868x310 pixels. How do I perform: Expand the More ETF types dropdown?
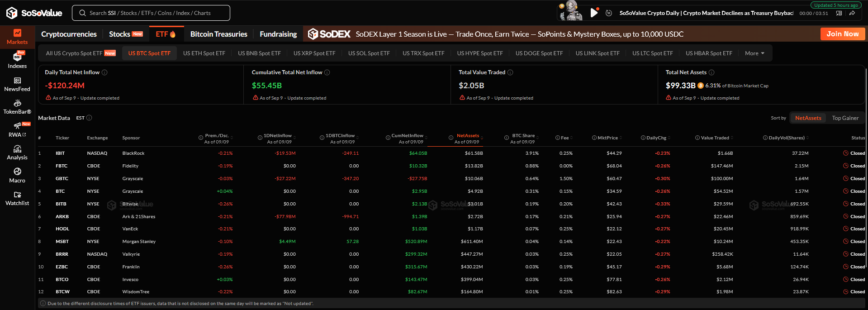point(754,53)
